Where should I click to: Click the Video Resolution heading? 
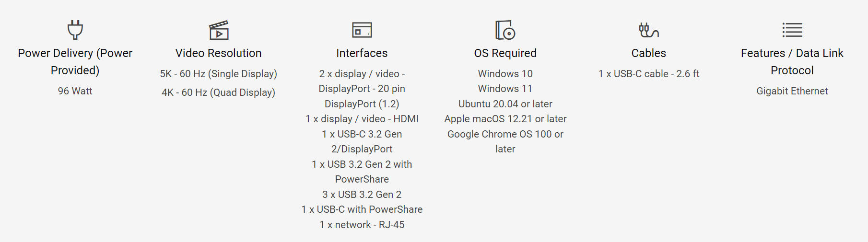[x=219, y=53]
